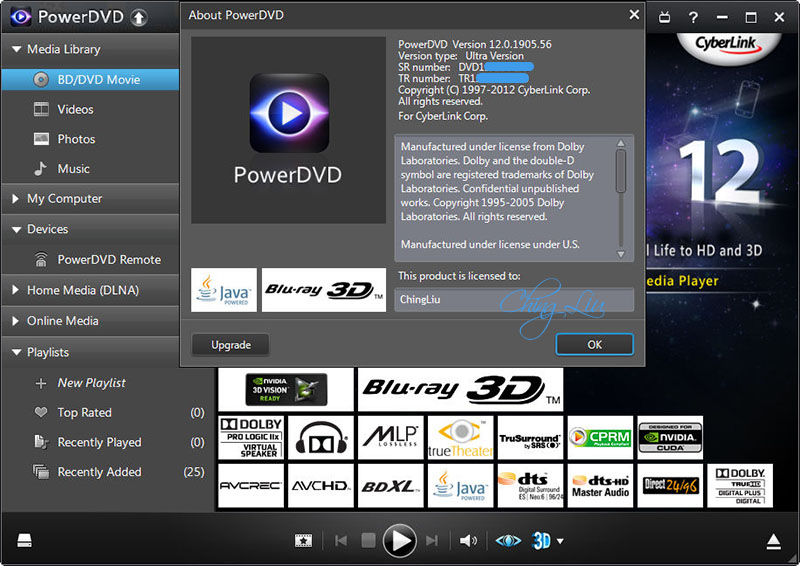The width and height of the screenshot is (800, 566).
Task: Click the BDXL logo
Action: pyautogui.click(x=391, y=486)
